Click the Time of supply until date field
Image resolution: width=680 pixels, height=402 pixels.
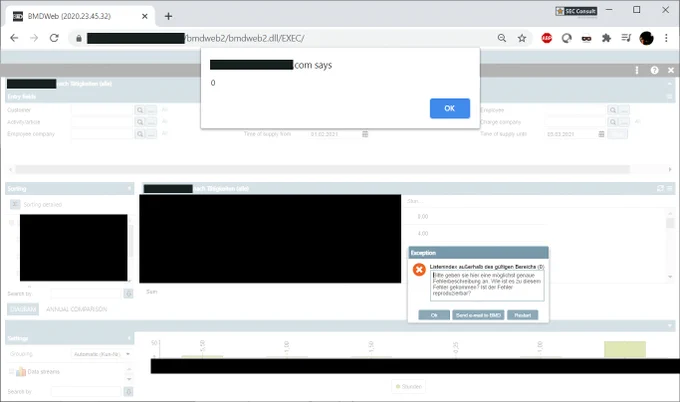(x=571, y=134)
